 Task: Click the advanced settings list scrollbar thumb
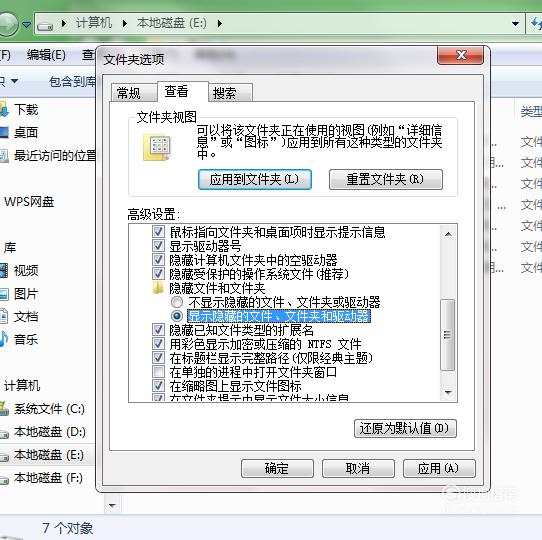point(448,334)
